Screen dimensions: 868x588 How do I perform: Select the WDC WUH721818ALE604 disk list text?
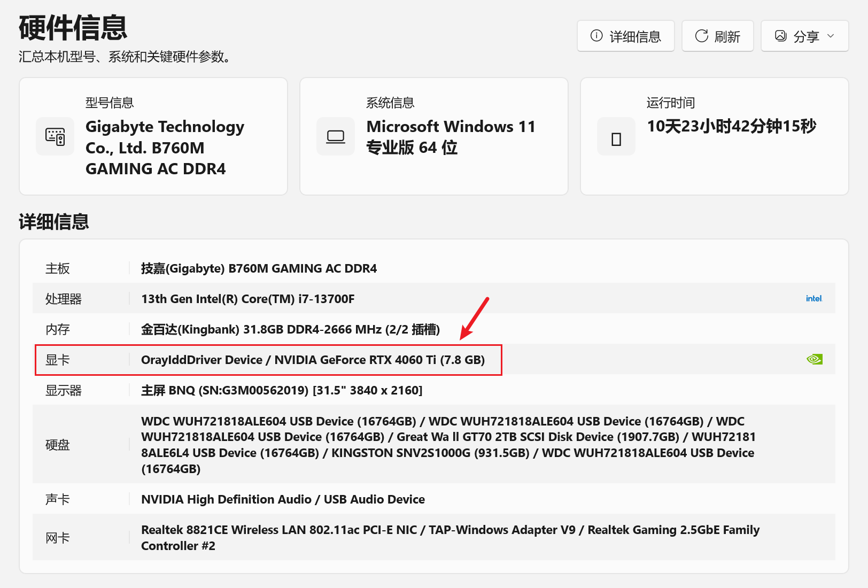click(448, 445)
